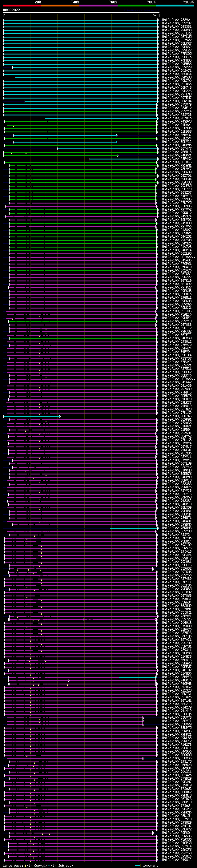
Task: Click the BB922077 query title
Action: pyautogui.click(x=12, y=10)
